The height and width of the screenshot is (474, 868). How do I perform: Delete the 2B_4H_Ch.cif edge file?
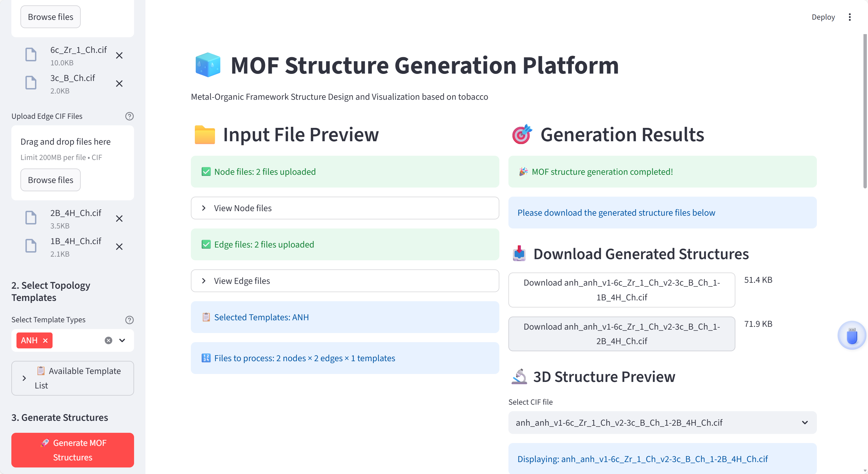119,219
